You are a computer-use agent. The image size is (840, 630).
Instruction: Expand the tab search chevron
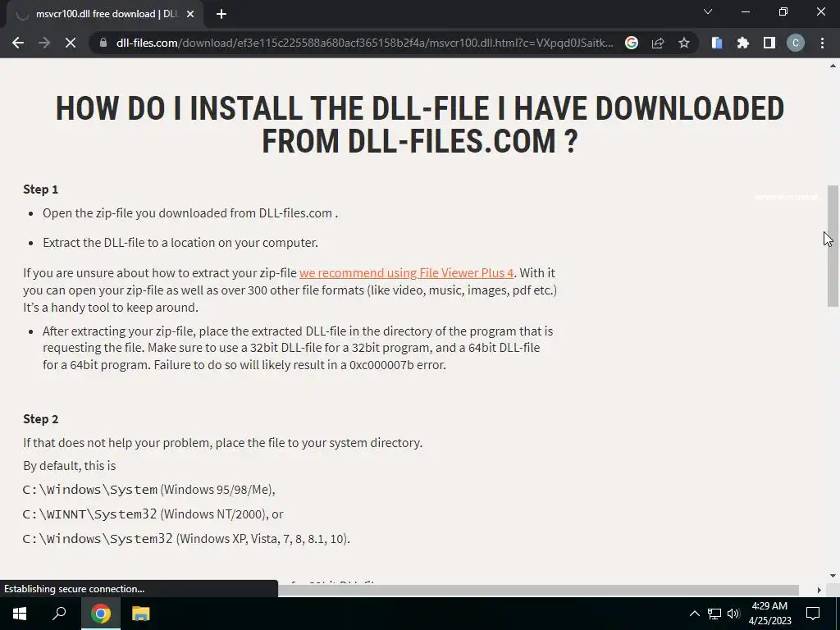tap(708, 11)
